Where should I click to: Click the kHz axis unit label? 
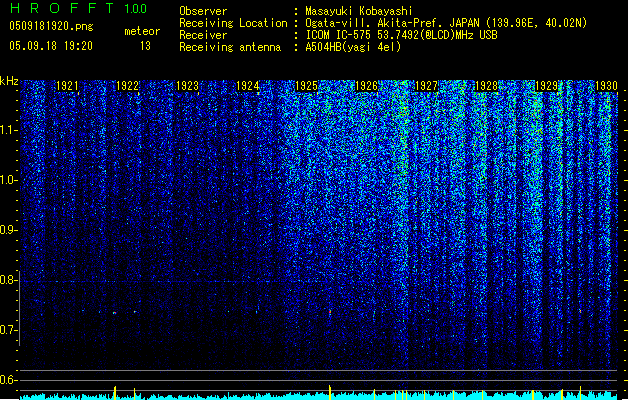point(9,81)
